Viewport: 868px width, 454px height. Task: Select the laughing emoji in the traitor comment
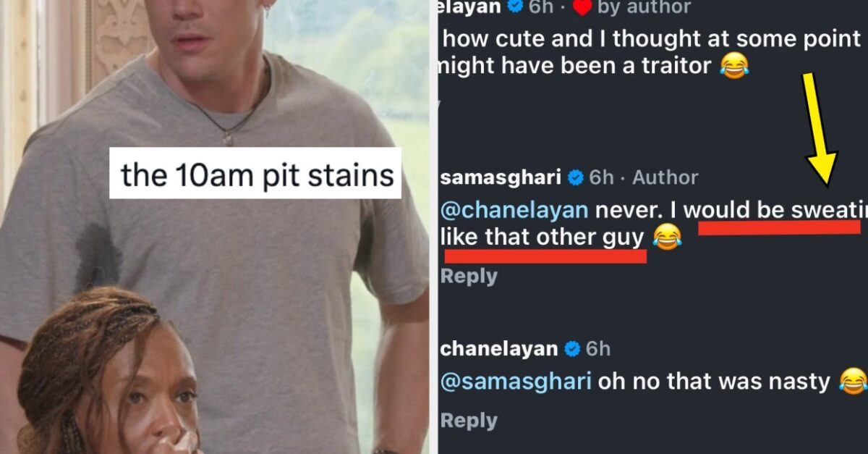(736, 65)
